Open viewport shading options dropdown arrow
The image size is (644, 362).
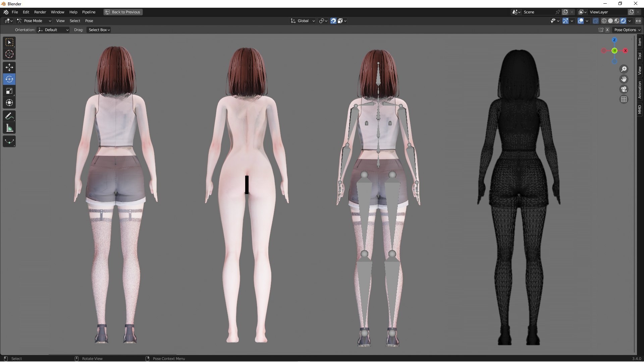[630, 21]
